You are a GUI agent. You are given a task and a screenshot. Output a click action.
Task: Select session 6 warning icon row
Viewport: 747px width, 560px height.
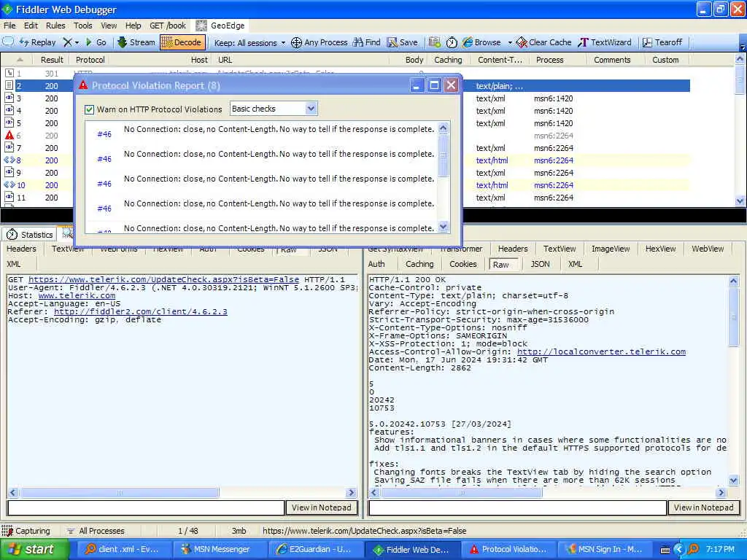pyautogui.click(x=9, y=135)
